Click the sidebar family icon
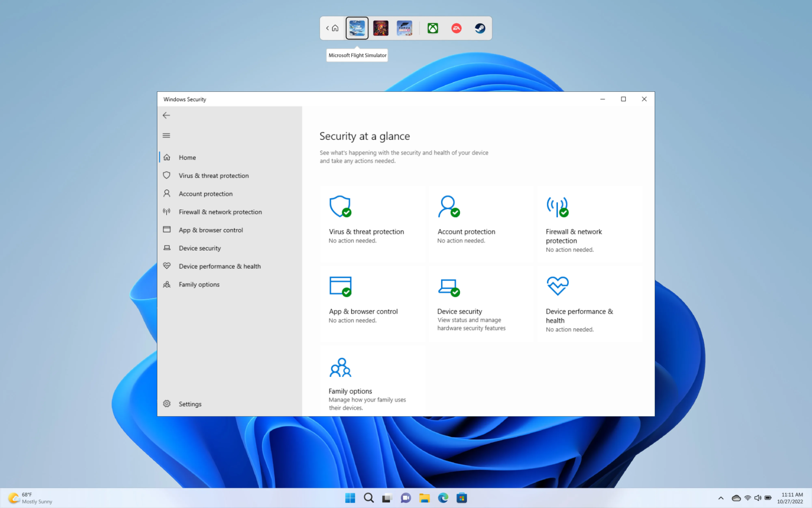 [167, 284]
